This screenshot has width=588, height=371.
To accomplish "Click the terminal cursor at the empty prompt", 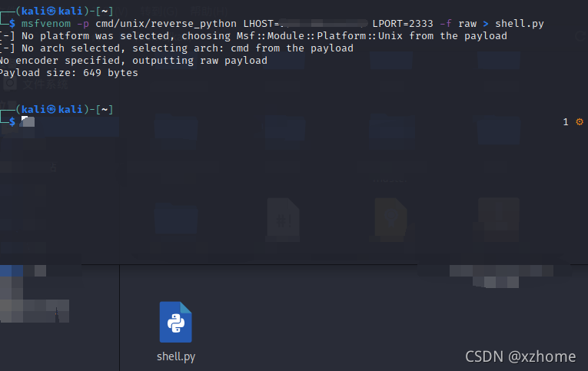I will click(28, 121).
